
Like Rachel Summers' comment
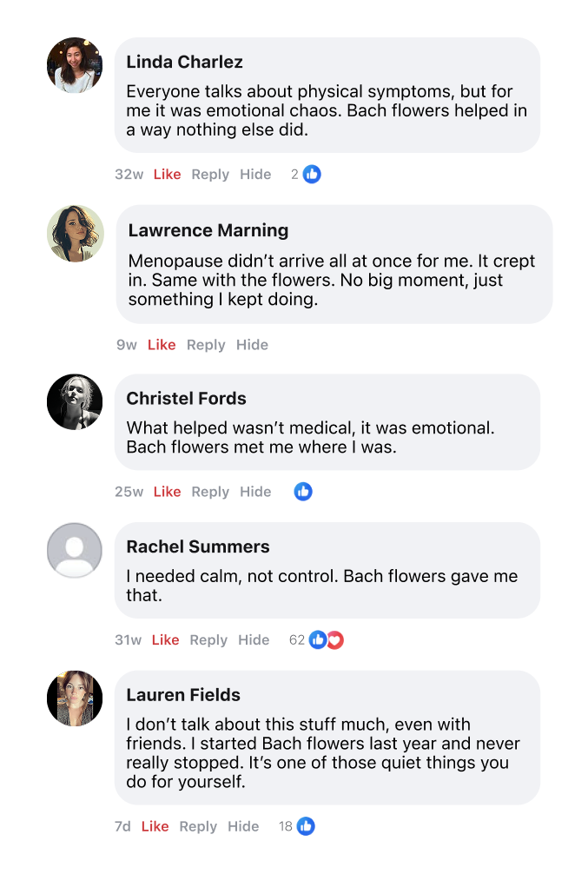165,640
